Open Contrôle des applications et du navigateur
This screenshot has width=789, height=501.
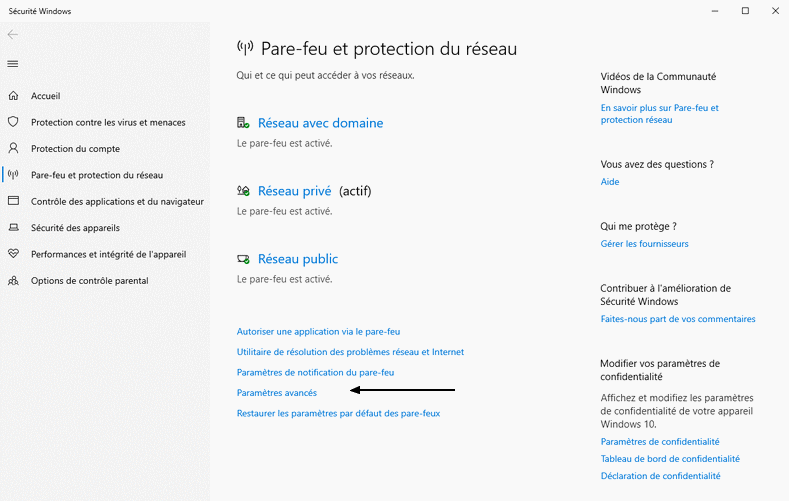pyautogui.click(x=117, y=202)
